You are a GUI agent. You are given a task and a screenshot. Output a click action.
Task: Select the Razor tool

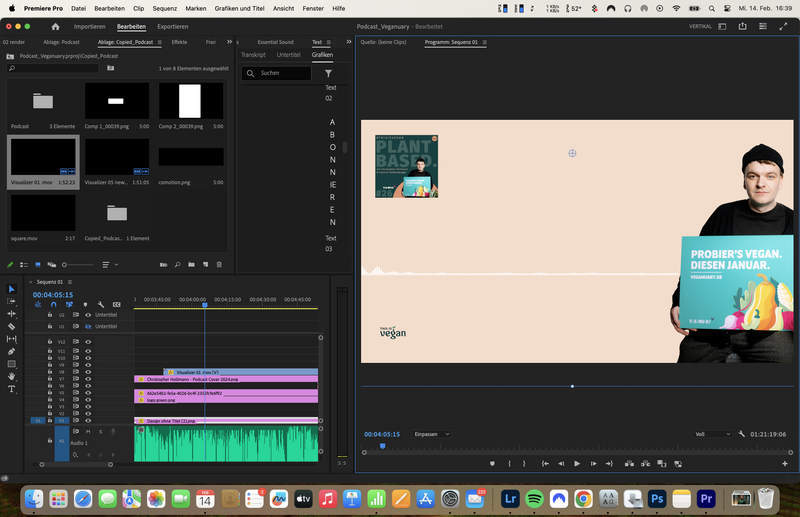pos(12,327)
